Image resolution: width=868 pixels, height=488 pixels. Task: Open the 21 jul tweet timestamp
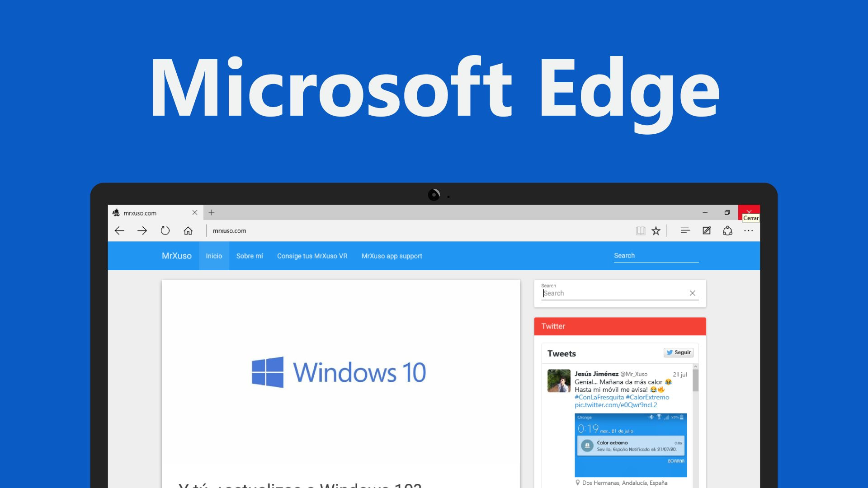679,374
